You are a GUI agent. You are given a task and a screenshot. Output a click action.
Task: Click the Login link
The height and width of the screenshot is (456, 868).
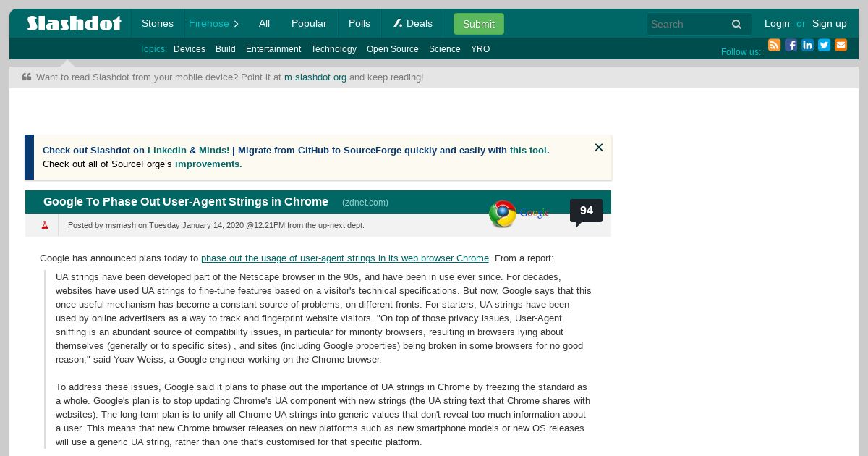click(777, 23)
